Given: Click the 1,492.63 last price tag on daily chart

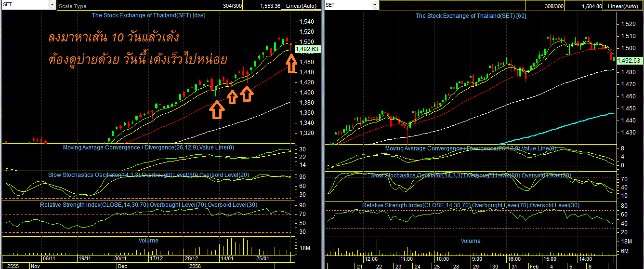Looking at the screenshot, I should [307, 49].
